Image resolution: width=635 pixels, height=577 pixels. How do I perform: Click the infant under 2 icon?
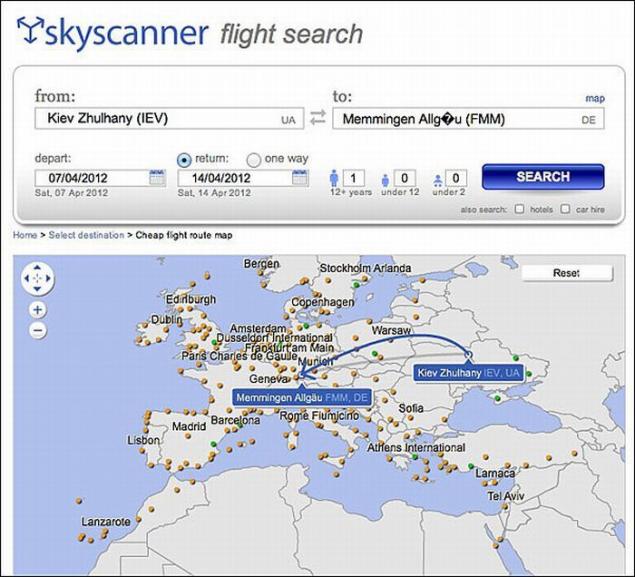click(437, 181)
